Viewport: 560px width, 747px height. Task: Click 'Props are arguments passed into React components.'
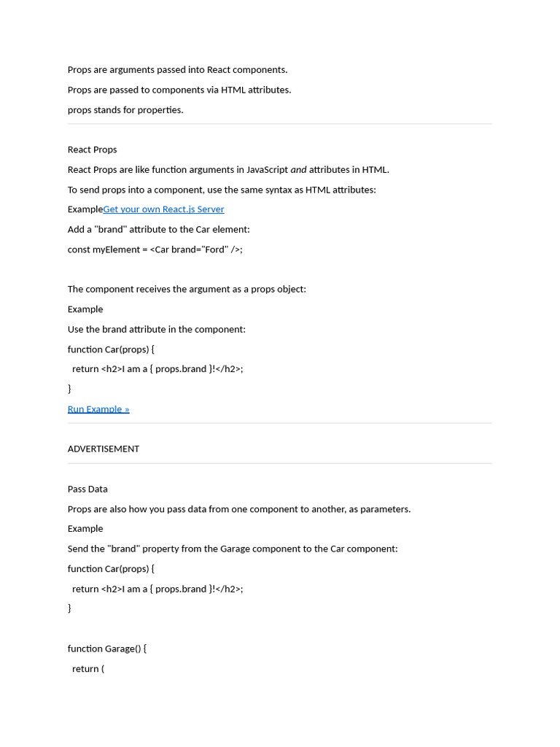click(177, 70)
